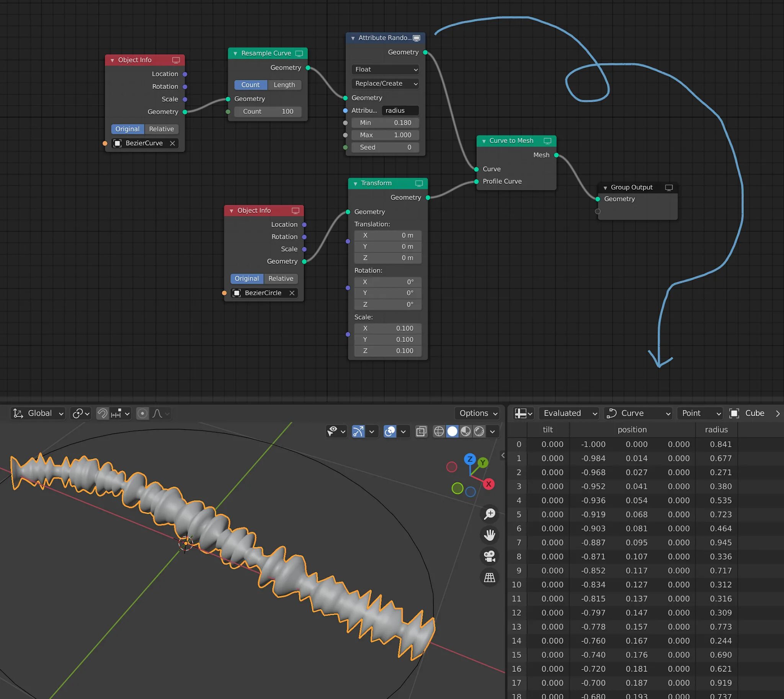Open the Global transform orientation menu
784x699 pixels.
click(38, 413)
